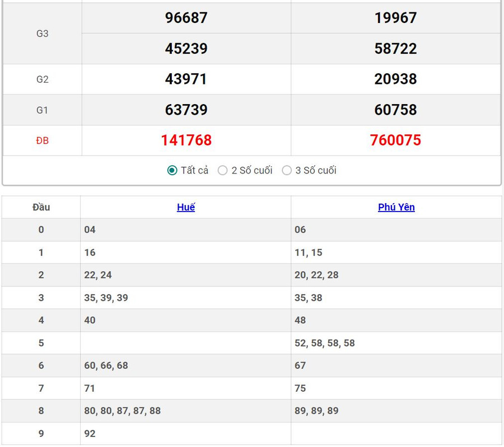Viewport: 504px width, 447px height.
Task: Click the G2 result 20938
Action: pyautogui.click(x=395, y=79)
